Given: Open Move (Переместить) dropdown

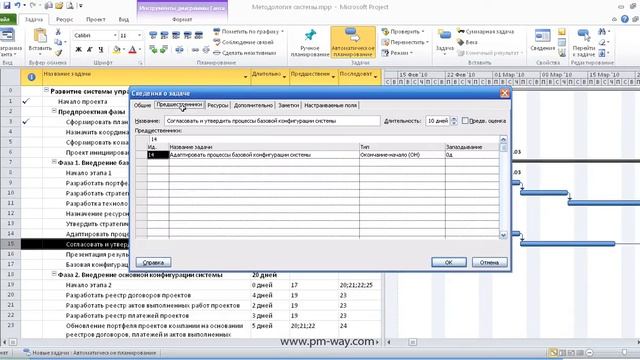Looking at the screenshot, I should point(427,42).
